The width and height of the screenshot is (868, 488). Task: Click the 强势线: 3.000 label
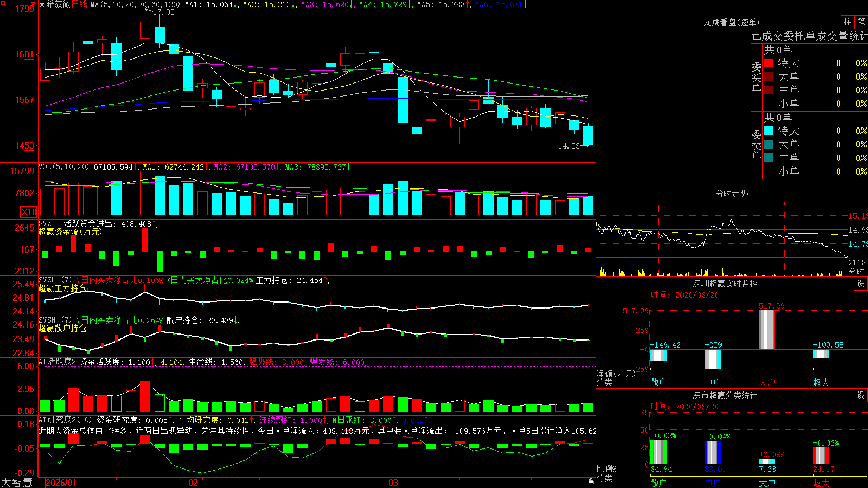click(x=279, y=362)
